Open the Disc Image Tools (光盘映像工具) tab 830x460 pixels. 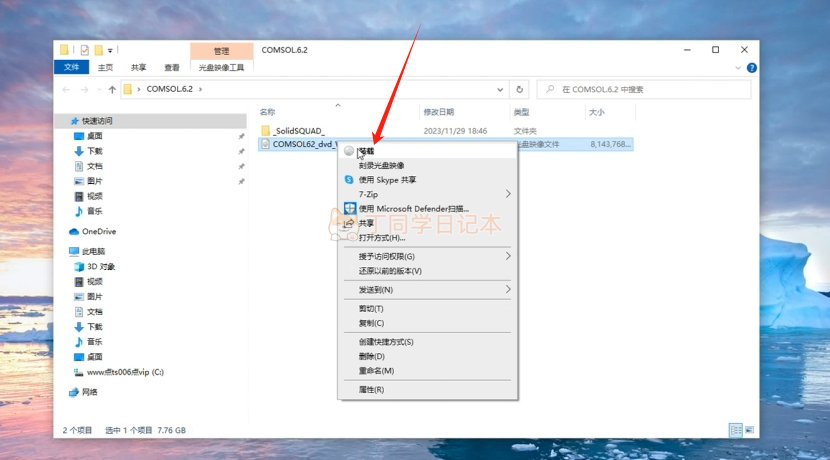[x=221, y=67]
